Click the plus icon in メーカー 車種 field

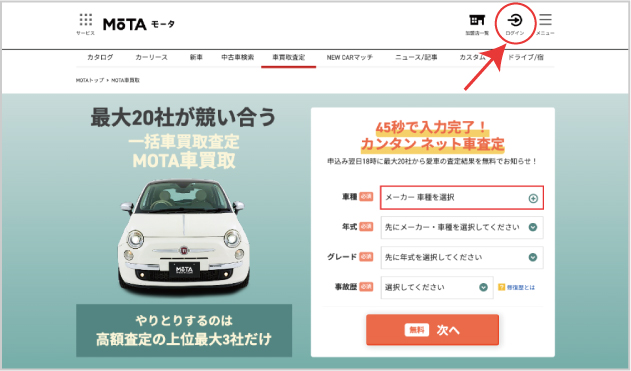click(x=533, y=198)
